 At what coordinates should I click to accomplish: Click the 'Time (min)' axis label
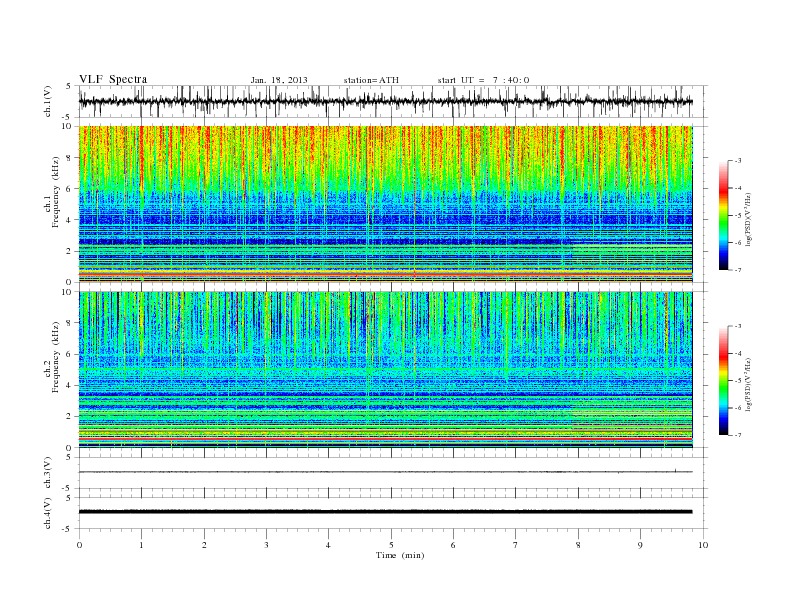pyautogui.click(x=400, y=555)
